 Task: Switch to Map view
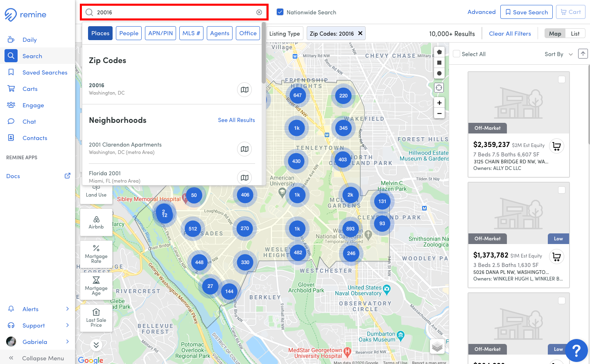(555, 34)
